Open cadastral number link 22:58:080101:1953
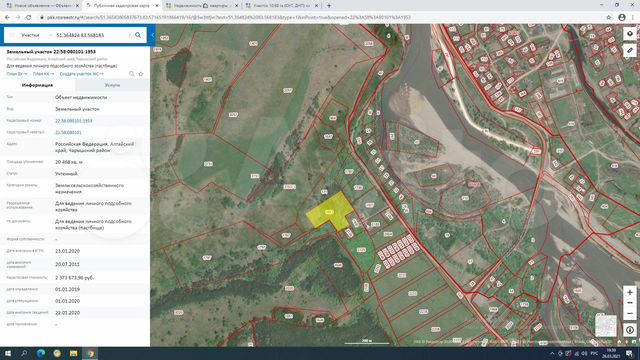 [x=73, y=121]
